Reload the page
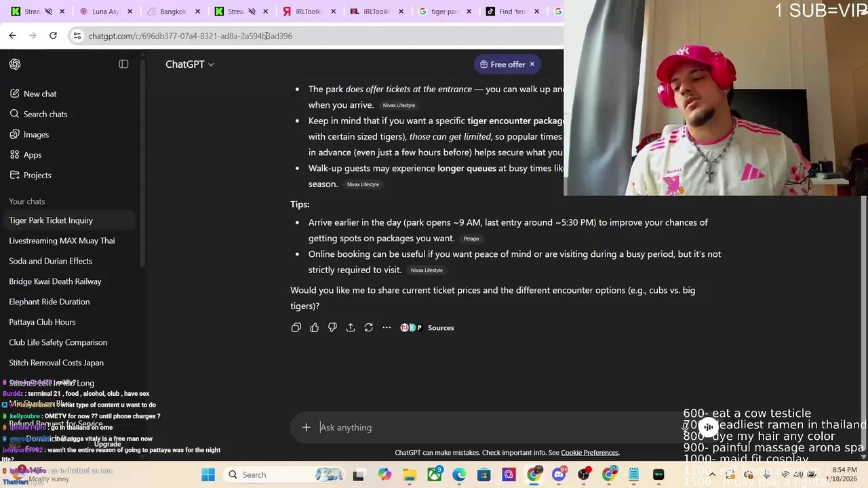Image resolution: width=868 pixels, height=488 pixels. pyautogui.click(x=53, y=35)
